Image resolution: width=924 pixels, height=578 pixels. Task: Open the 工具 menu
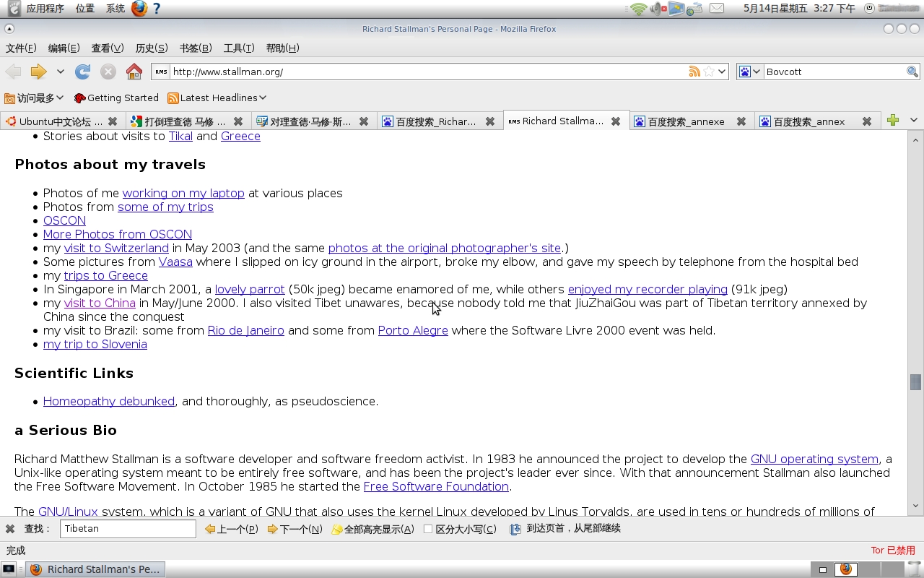(x=239, y=48)
